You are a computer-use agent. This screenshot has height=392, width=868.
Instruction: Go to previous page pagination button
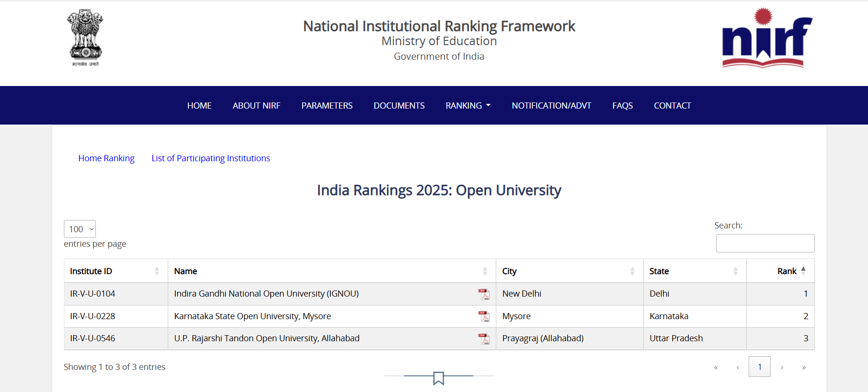738,367
